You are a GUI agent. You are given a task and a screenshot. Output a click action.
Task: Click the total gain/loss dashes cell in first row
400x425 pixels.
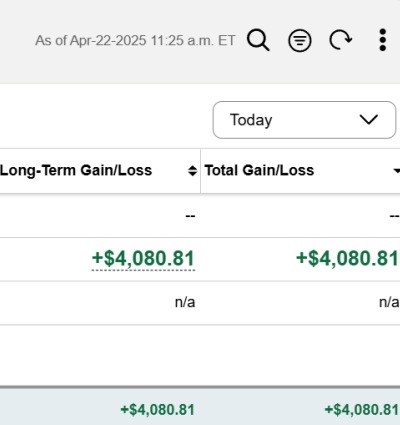pos(394,216)
